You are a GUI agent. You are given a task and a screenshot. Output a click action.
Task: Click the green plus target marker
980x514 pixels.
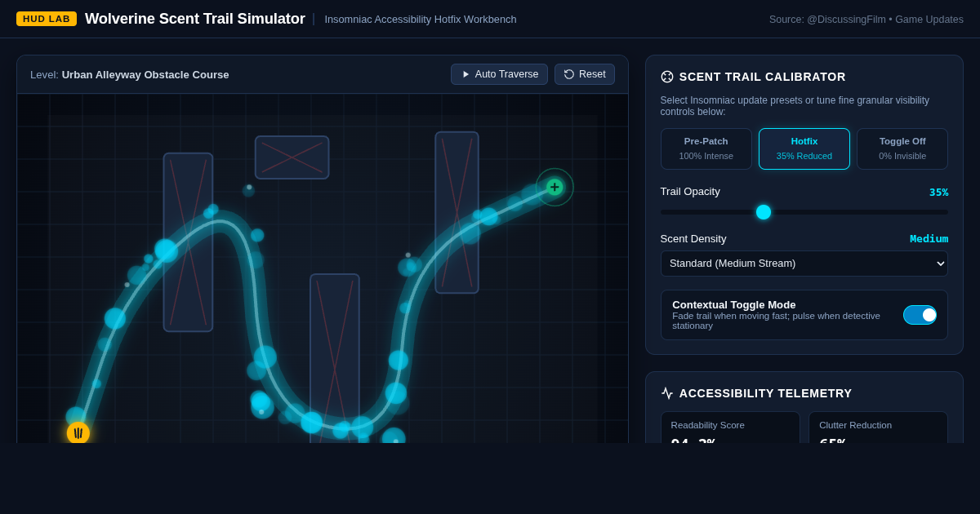(555, 187)
